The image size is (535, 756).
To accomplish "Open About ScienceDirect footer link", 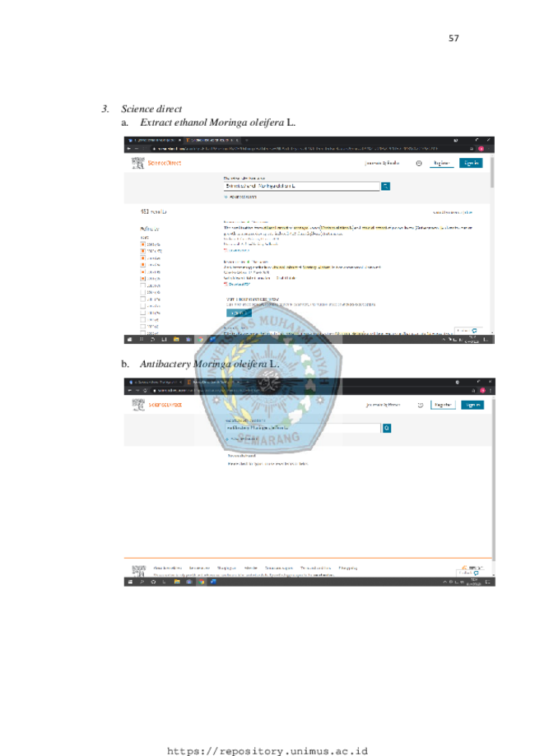I will coord(167,568).
